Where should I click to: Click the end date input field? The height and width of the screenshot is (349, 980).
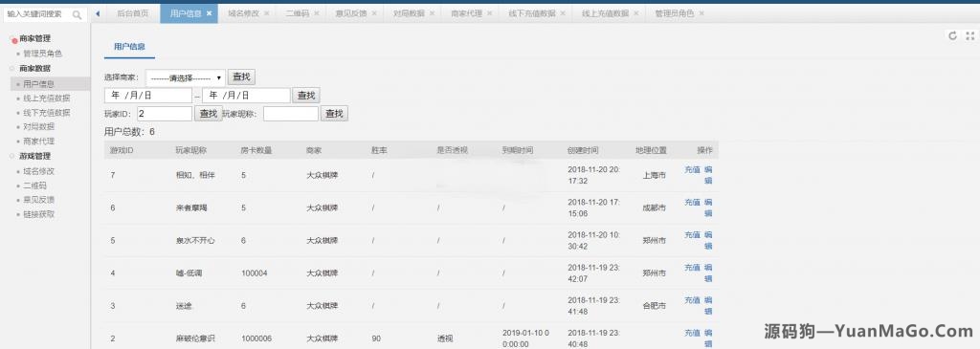pos(246,96)
